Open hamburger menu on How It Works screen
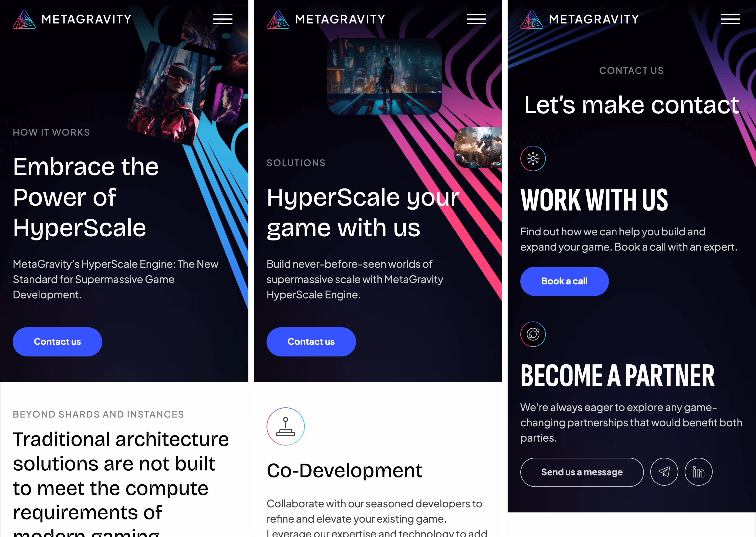Image resolution: width=756 pixels, height=537 pixels. coord(223,19)
